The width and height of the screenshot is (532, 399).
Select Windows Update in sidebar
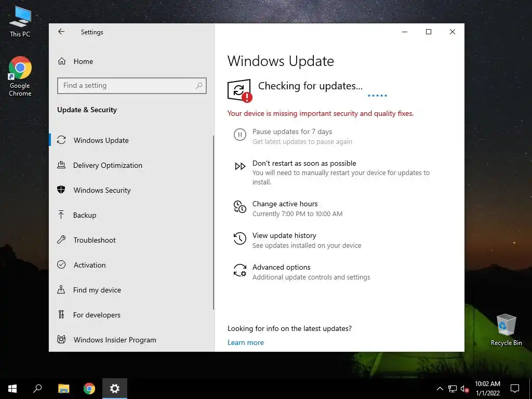(x=101, y=140)
